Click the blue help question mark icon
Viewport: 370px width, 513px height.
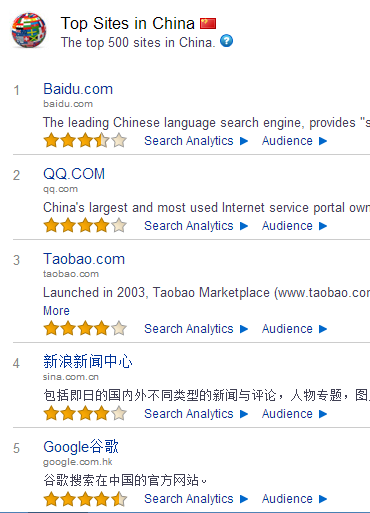[226, 41]
